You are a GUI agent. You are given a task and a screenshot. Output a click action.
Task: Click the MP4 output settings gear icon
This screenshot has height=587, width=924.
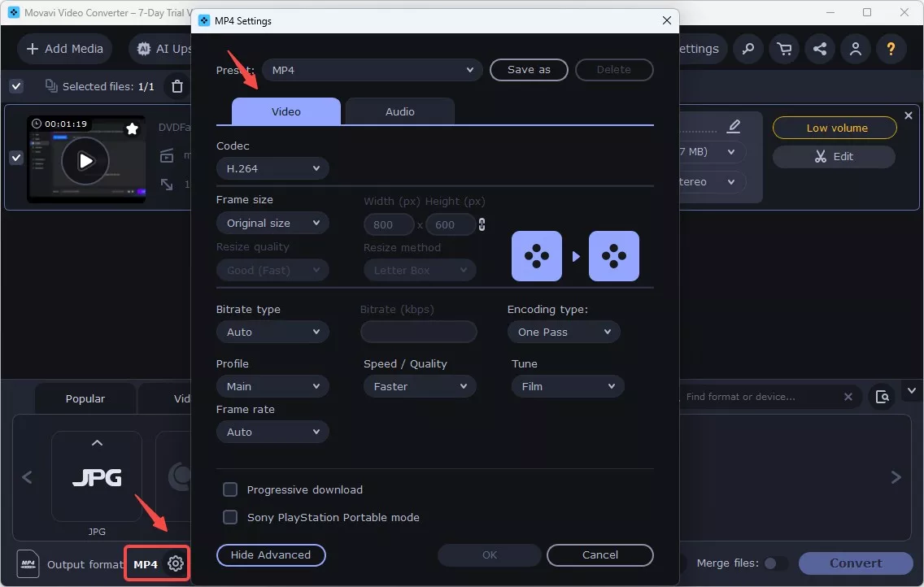(x=175, y=563)
